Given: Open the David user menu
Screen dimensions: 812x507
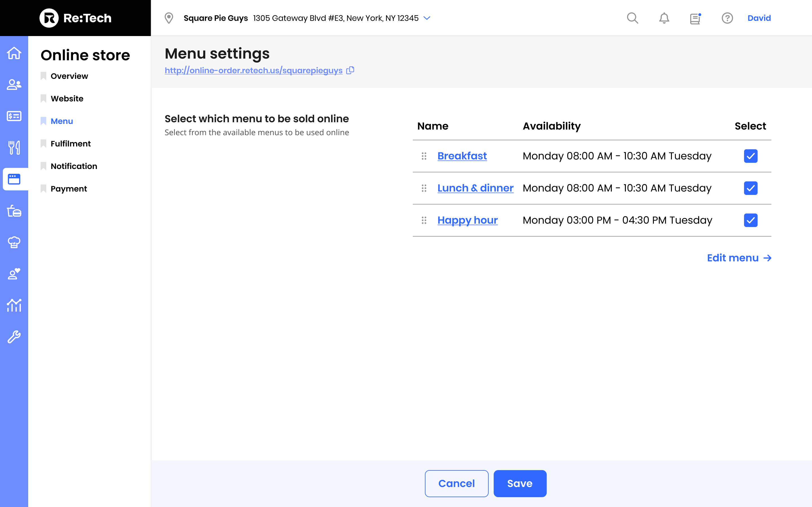Looking at the screenshot, I should tap(759, 18).
